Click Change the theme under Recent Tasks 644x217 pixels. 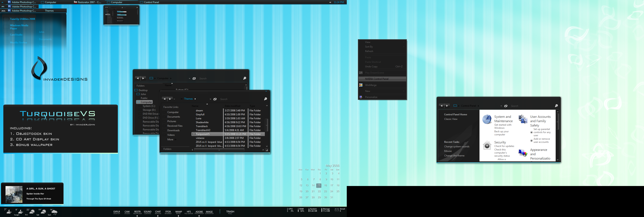(x=454, y=156)
